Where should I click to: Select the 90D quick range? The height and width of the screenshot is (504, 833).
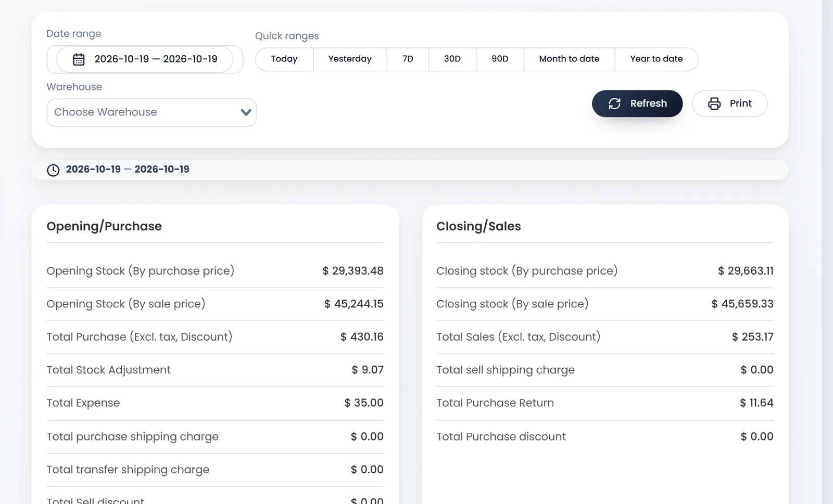[500, 59]
